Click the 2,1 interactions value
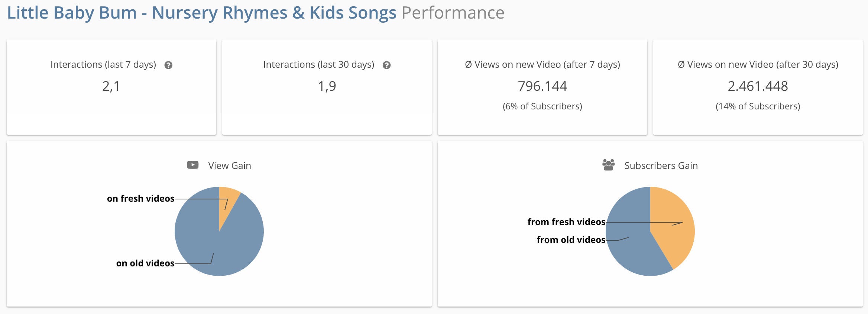 111,86
